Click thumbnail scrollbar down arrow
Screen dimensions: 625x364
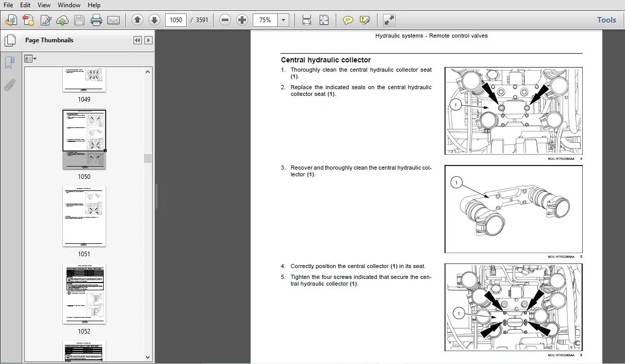(x=148, y=357)
